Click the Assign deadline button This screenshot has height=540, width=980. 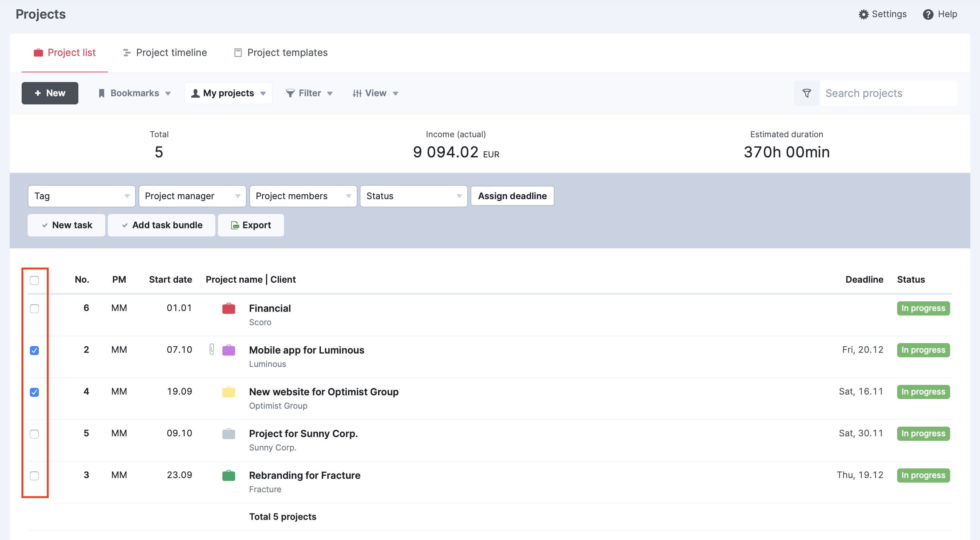512,196
